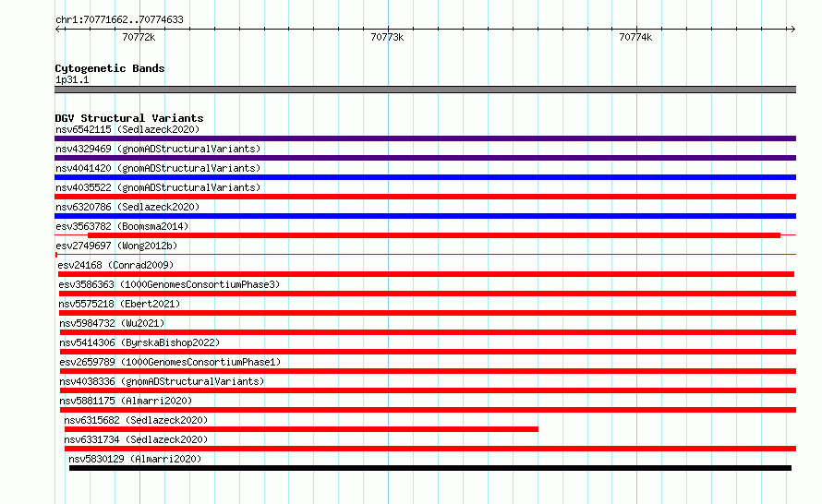Screen dimensions: 822x504
Task: Click the nsv4041420 (gnomADStructuralVariants) label
Action: click(158, 168)
